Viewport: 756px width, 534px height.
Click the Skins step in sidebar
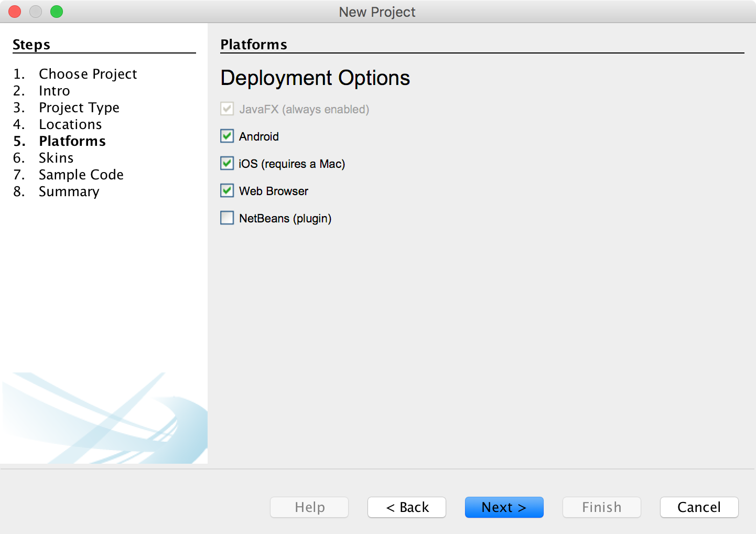coord(56,158)
